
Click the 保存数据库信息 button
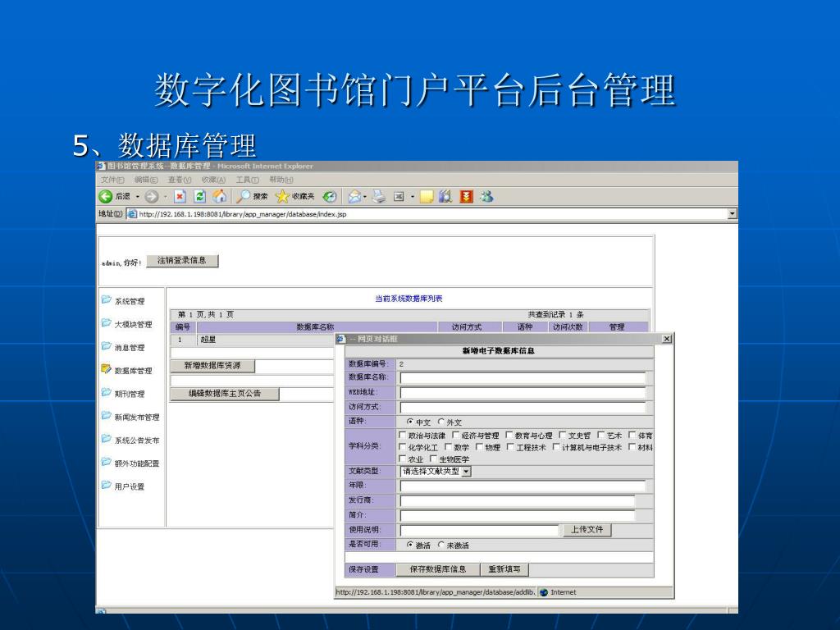[x=438, y=569]
